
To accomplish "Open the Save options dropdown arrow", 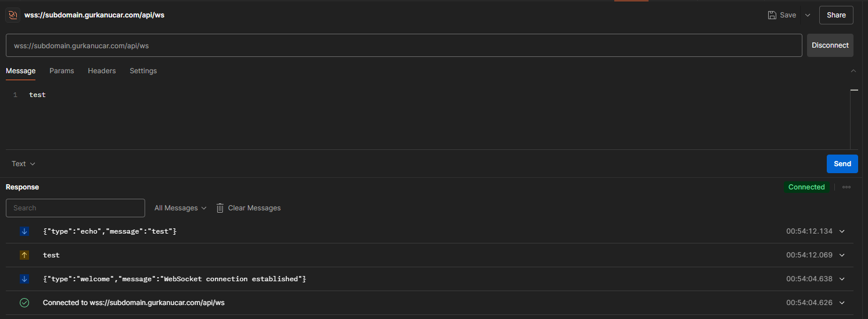I will click(808, 15).
